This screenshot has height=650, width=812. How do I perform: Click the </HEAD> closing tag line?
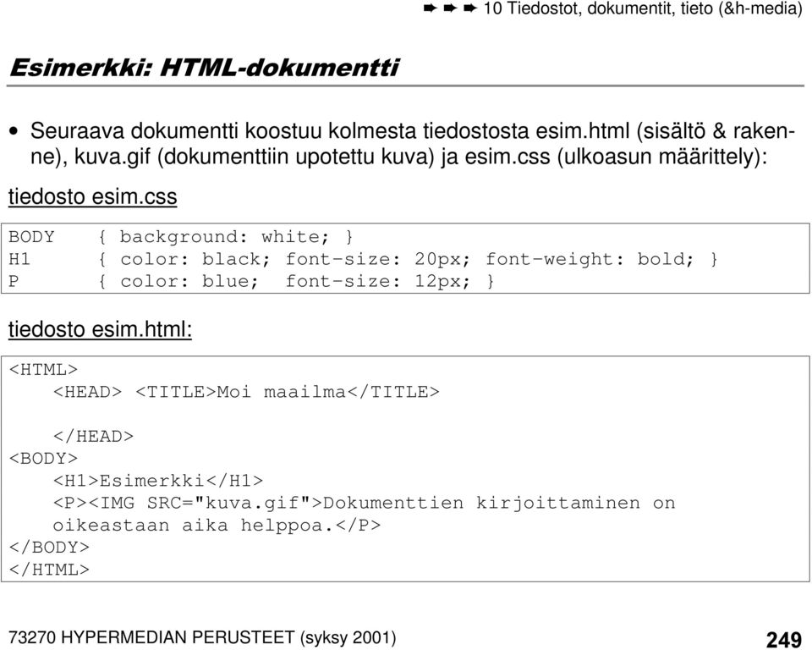93,437
